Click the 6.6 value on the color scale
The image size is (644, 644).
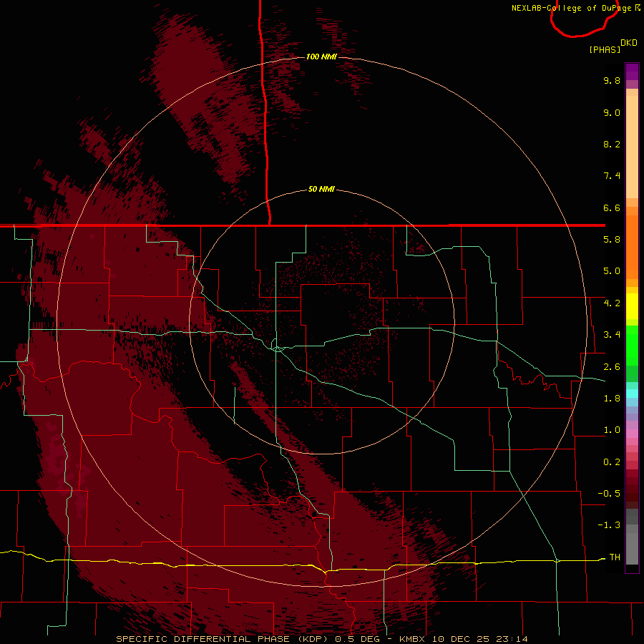click(x=612, y=208)
